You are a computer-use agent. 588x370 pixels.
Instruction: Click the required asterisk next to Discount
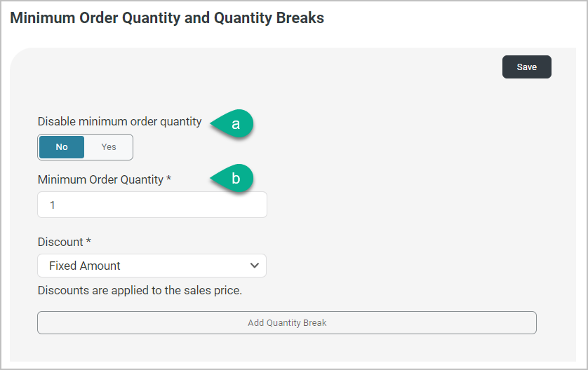click(x=88, y=242)
